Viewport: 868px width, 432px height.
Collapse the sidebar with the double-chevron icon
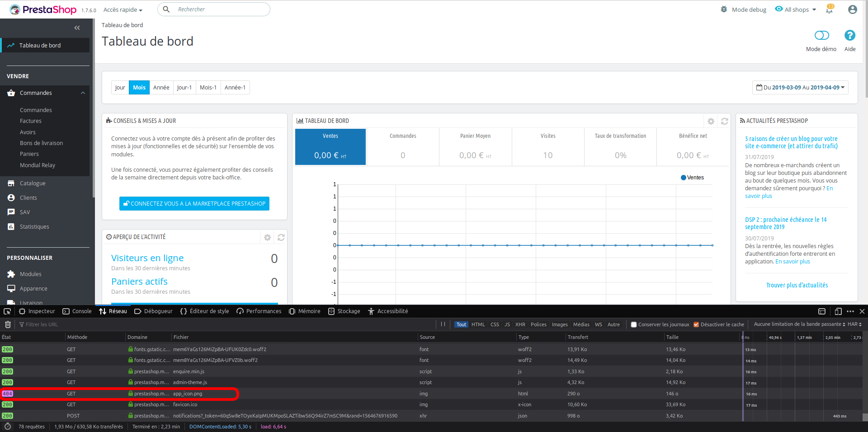77,28
